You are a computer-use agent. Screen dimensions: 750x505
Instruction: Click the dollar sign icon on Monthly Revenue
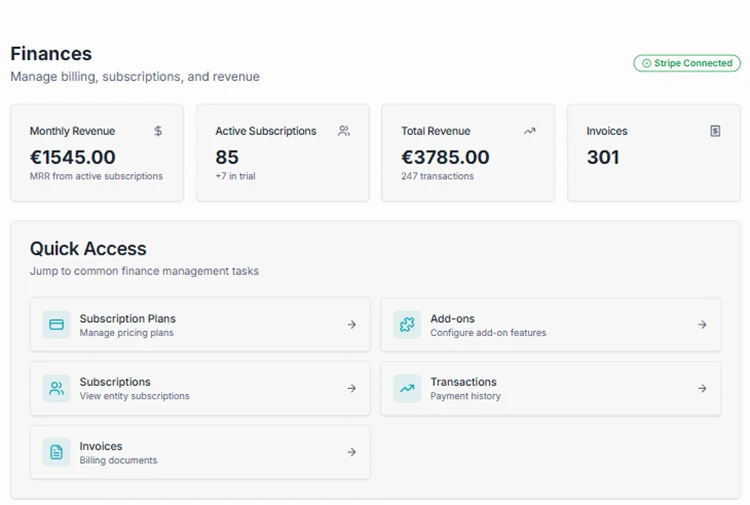[x=158, y=131]
